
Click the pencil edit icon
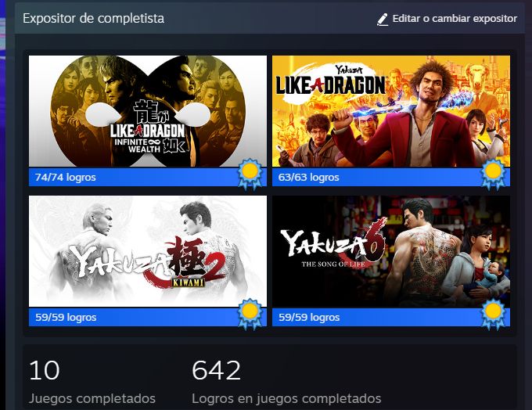click(x=383, y=20)
